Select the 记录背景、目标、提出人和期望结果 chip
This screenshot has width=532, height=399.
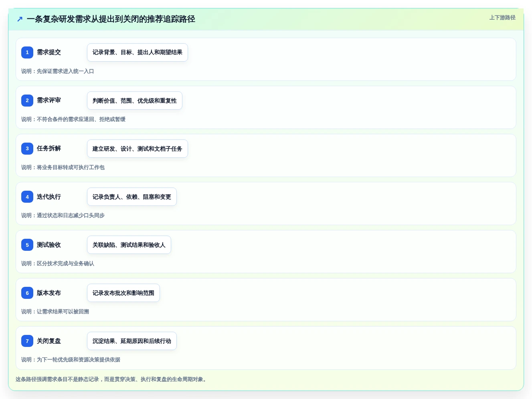138,52
